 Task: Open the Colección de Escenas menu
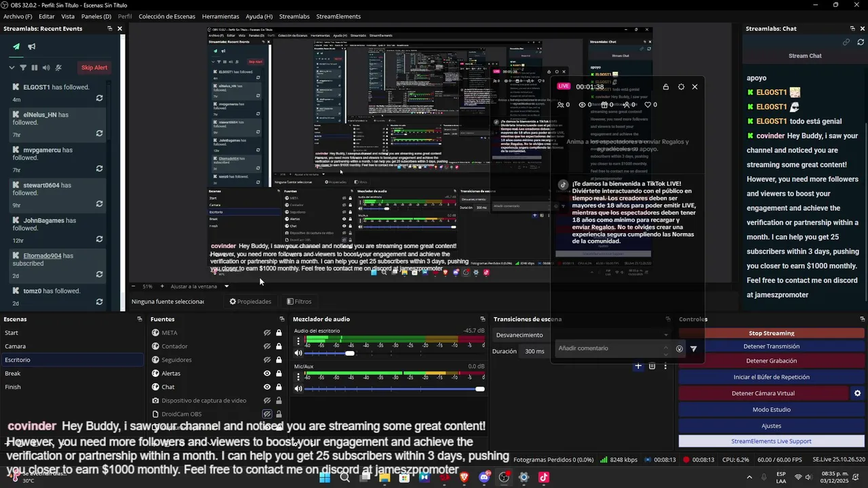pyautogui.click(x=167, y=16)
